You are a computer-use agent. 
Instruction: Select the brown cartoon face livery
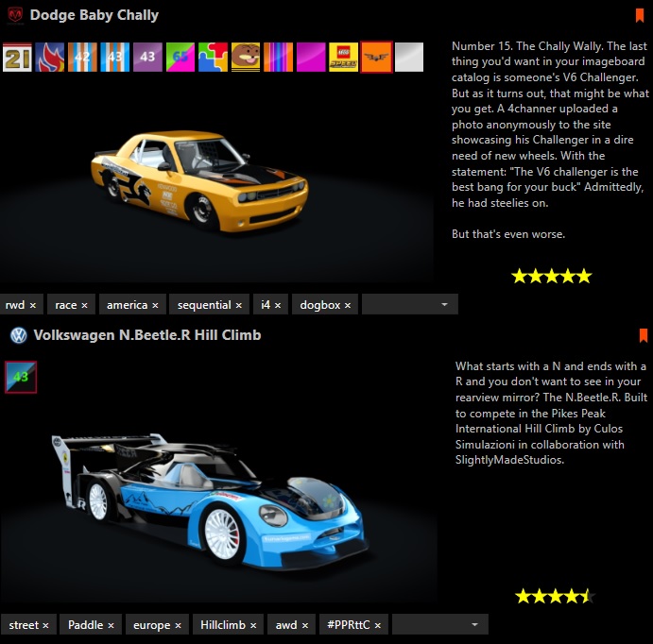[x=246, y=58]
